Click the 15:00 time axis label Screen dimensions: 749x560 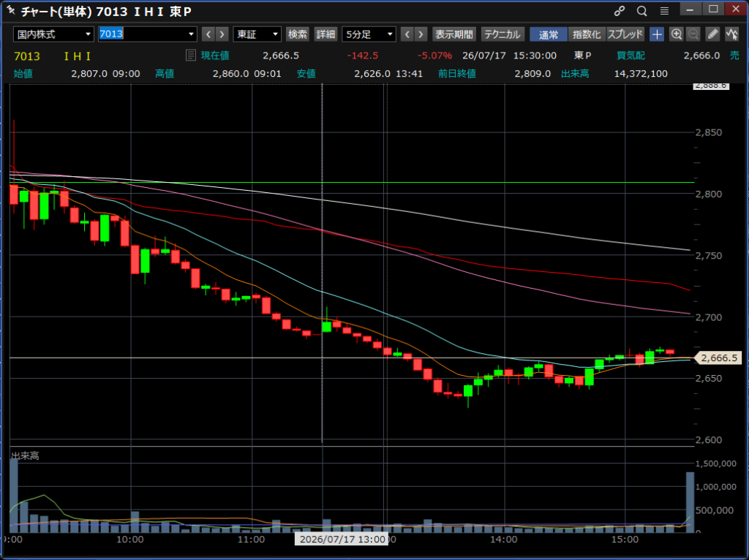point(625,539)
